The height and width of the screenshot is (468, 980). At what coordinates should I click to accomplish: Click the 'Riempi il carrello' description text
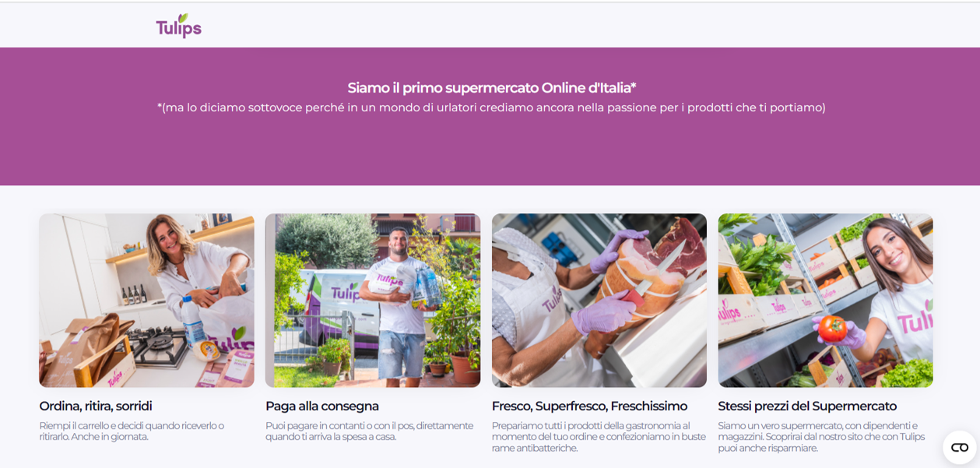[132, 431]
